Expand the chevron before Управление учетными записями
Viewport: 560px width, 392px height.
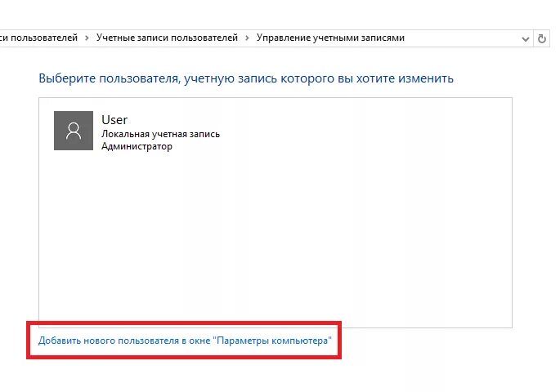(x=247, y=38)
